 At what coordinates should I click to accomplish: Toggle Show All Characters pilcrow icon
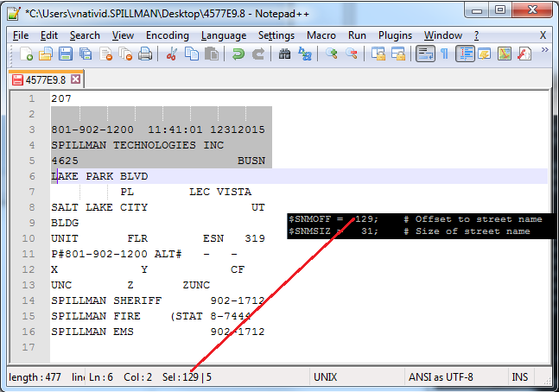(x=445, y=54)
